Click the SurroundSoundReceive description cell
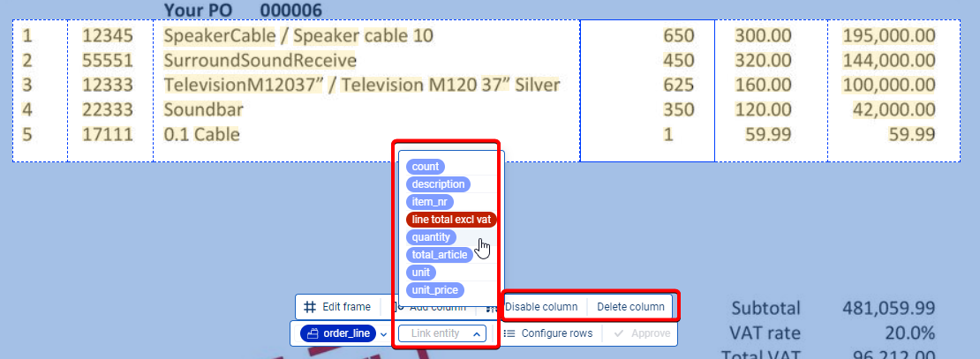Screen dimensions: 980x359 pos(260,61)
